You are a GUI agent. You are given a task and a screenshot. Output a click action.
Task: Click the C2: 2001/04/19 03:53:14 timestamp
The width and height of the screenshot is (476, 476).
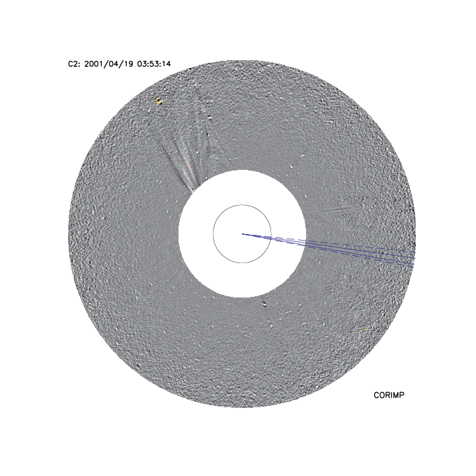(x=119, y=64)
